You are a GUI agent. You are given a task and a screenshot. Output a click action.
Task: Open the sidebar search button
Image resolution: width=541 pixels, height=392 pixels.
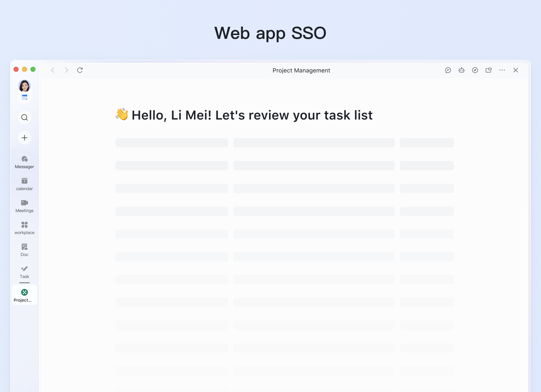pyautogui.click(x=24, y=118)
